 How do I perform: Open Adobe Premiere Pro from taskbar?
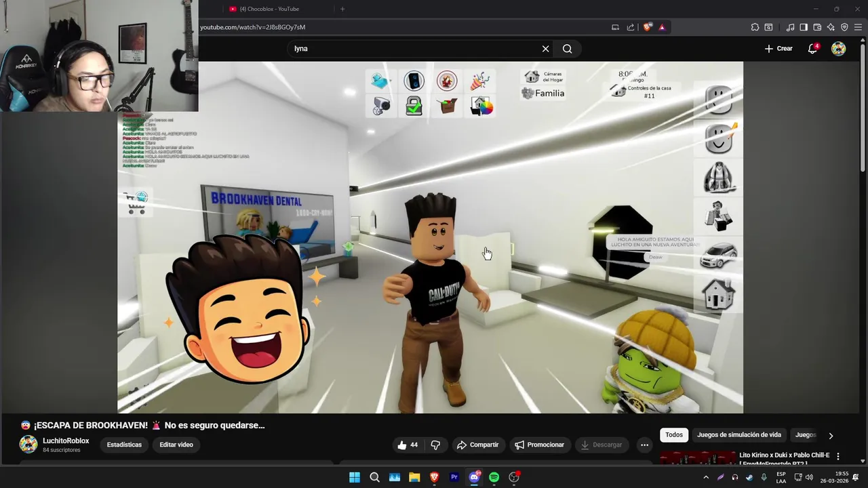[454, 477]
